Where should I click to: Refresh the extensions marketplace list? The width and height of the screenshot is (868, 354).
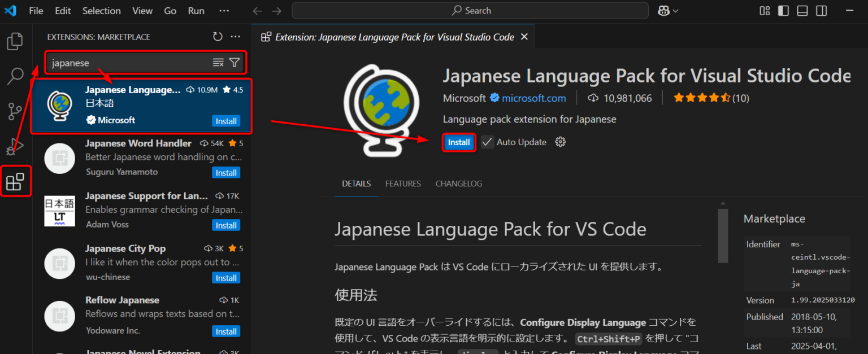click(218, 36)
